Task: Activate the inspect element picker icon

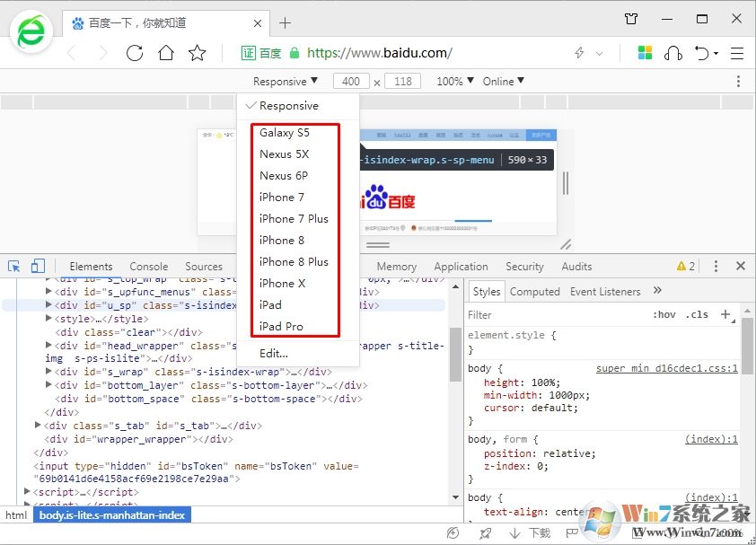Action: click(14, 266)
